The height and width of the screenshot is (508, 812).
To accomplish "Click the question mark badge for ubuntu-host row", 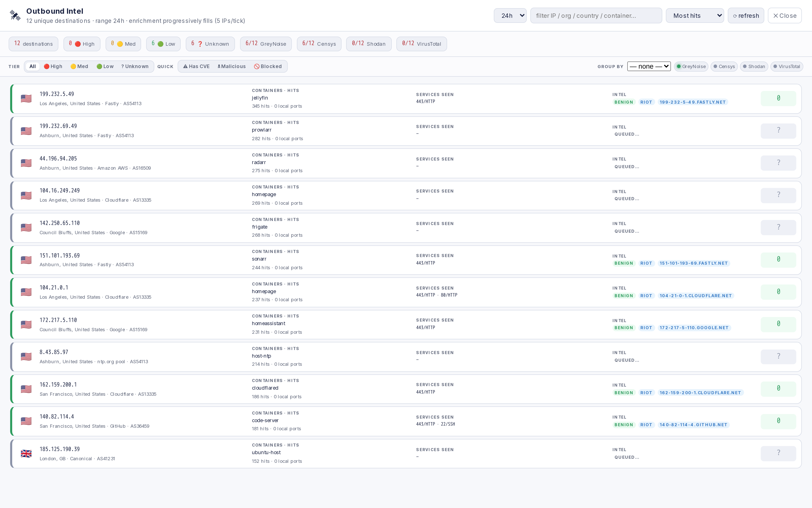I will [778, 453].
